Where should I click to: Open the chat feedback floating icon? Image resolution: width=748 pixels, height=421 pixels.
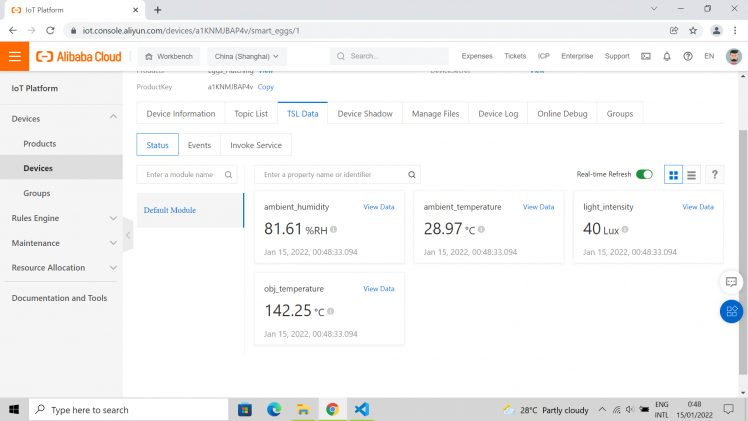click(x=731, y=282)
